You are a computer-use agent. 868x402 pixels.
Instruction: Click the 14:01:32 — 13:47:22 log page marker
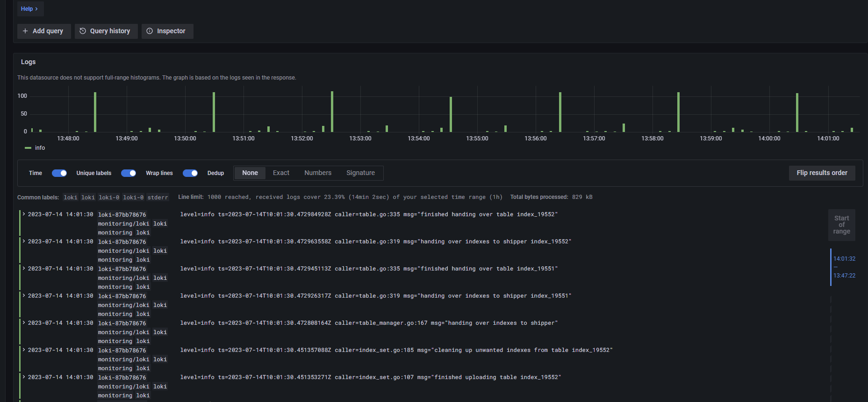click(844, 267)
